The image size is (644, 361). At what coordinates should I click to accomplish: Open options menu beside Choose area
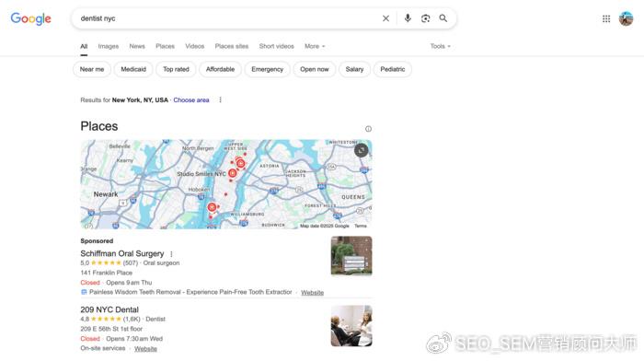[x=220, y=99]
